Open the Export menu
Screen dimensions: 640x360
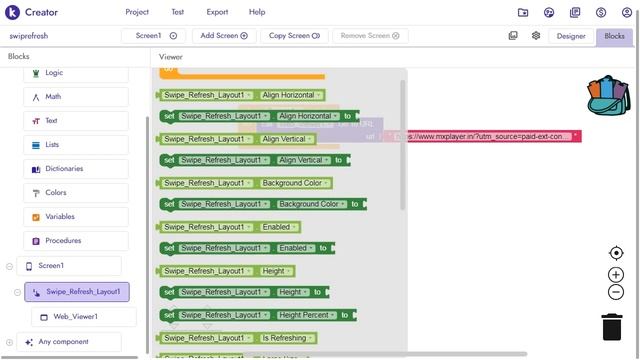(217, 12)
